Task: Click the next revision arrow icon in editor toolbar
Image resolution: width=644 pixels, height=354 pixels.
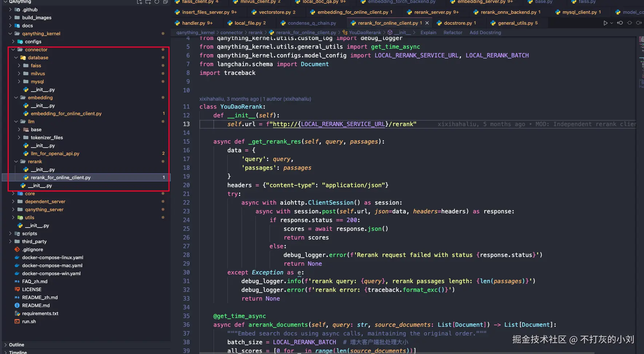Action: point(639,23)
